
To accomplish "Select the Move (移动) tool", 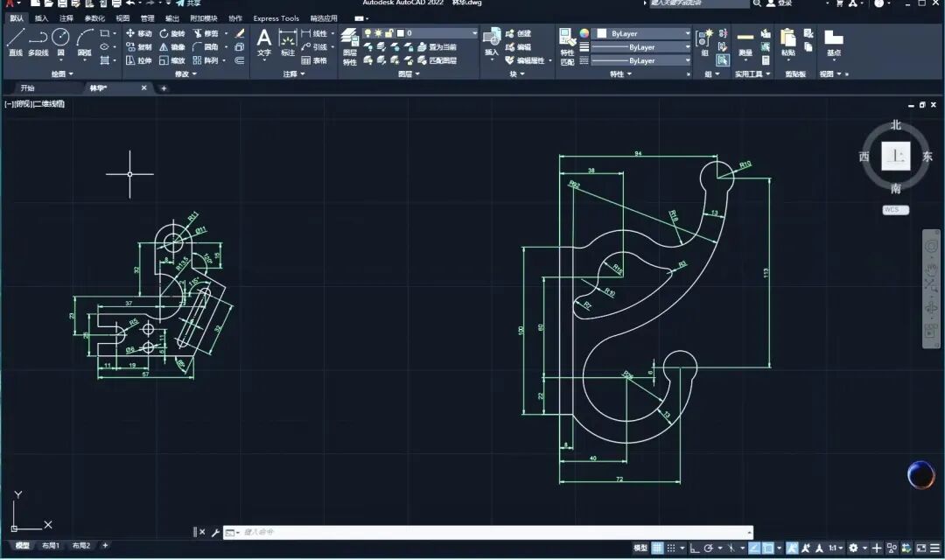I will [x=138, y=33].
